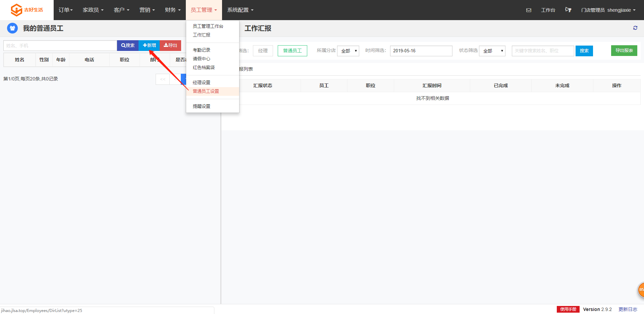Click the blue 我的普通员工 avatar icon
644x314 pixels.
click(12, 28)
